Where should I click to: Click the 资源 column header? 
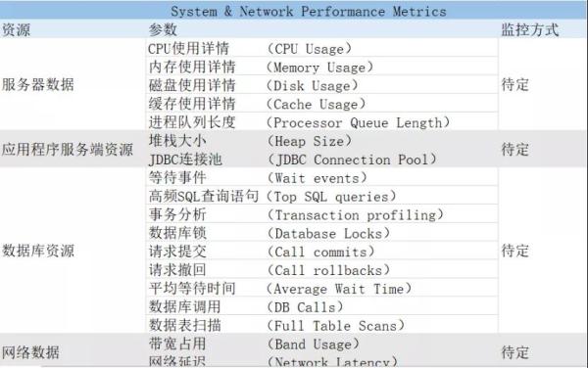pos(16,30)
